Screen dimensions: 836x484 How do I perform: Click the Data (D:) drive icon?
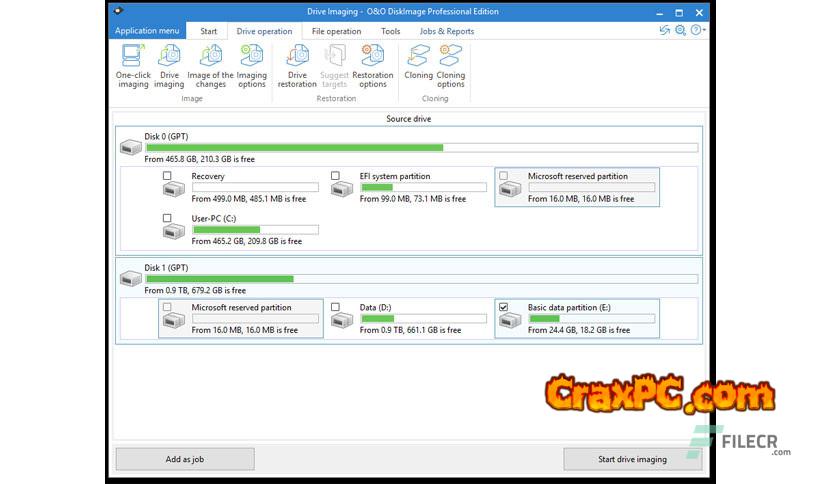[342, 320]
